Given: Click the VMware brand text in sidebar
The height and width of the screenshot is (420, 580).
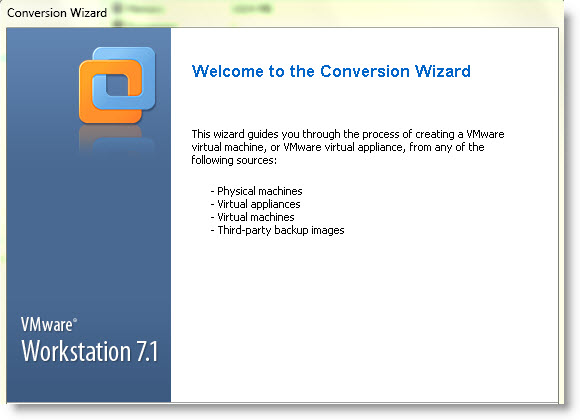Looking at the screenshot, I should pyautogui.click(x=47, y=325).
